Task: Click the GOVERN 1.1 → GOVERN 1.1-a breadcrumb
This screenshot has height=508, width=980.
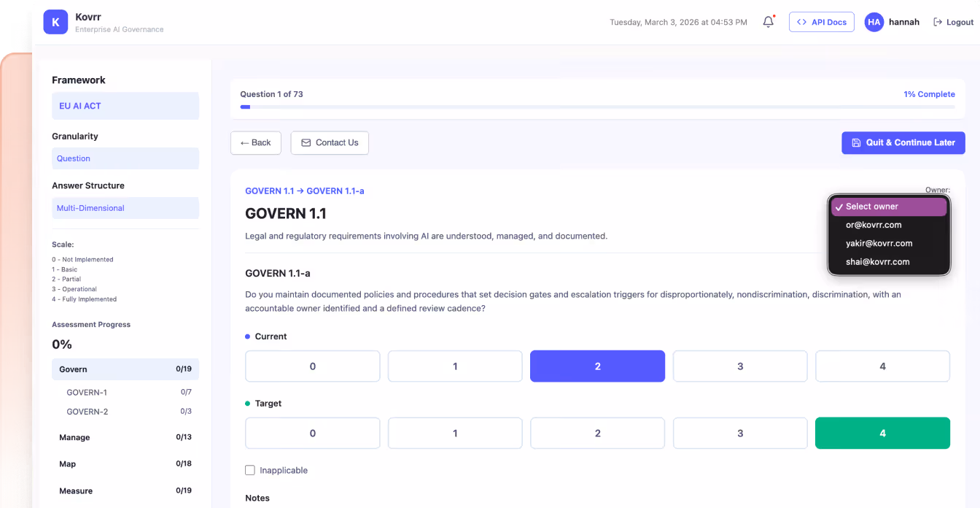Action: (305, 191)
